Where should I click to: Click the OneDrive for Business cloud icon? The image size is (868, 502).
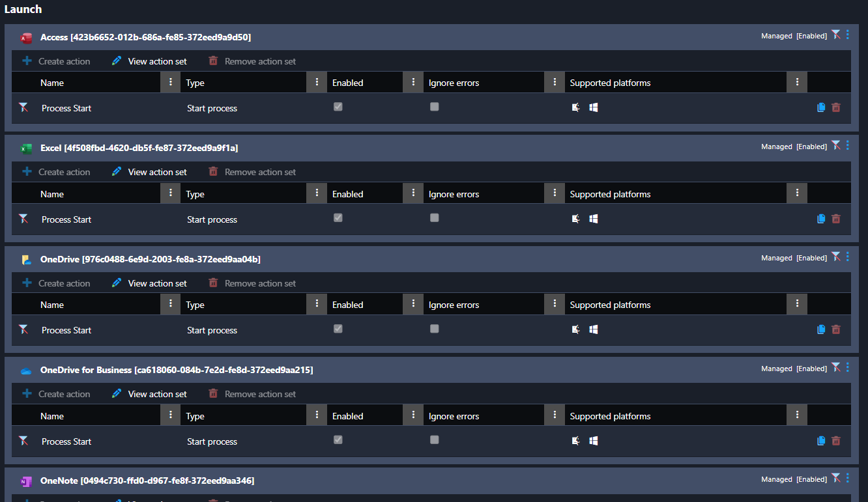point(27,370)
